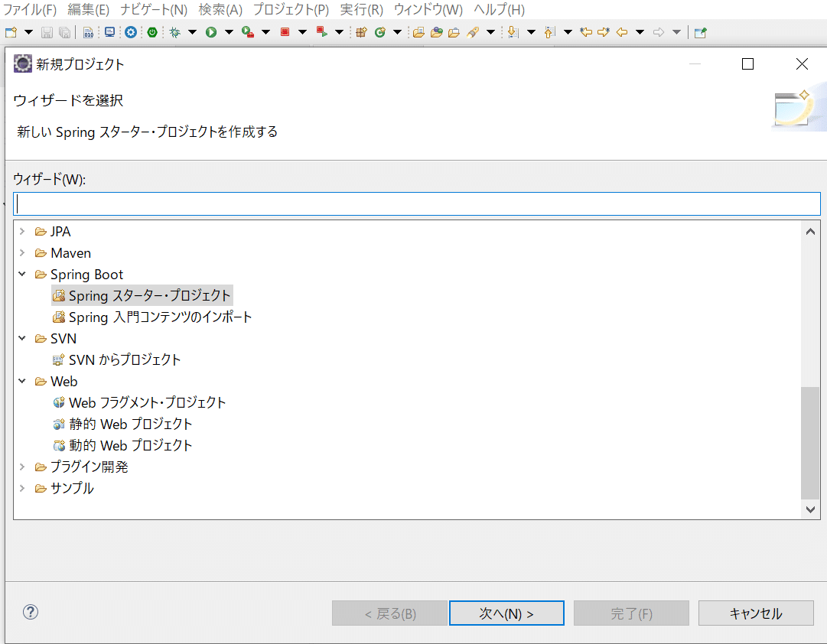Expand the Maven folder node
Image resolution: width=827 pixels, height=644 pixels.
(22, 252)
